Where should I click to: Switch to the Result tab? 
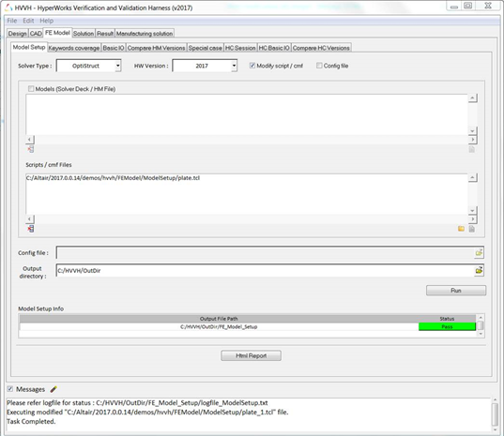point(105,34)
